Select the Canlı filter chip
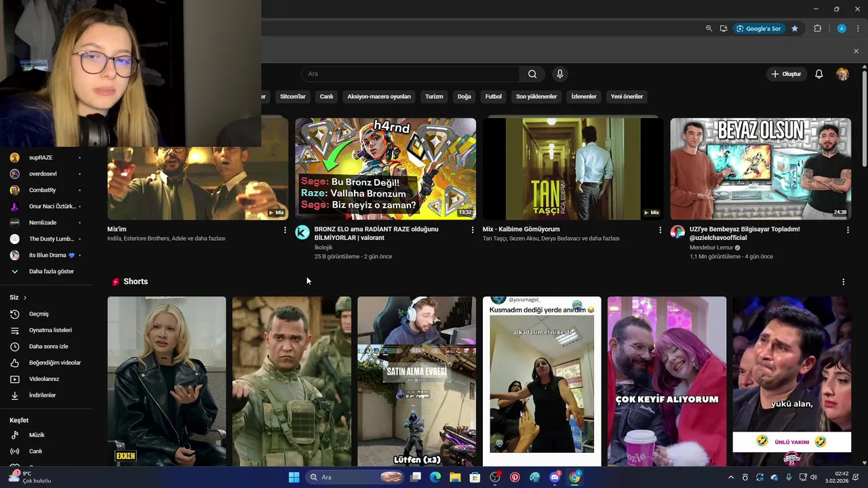Image resolution: width=868 pixels, height=488 pixels. (327, 96)
